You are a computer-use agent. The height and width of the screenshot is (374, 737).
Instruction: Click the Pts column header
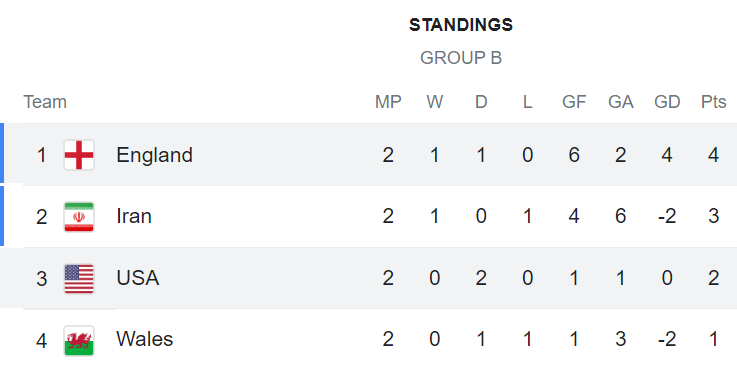pyautogui.click(x=713, y=102)
